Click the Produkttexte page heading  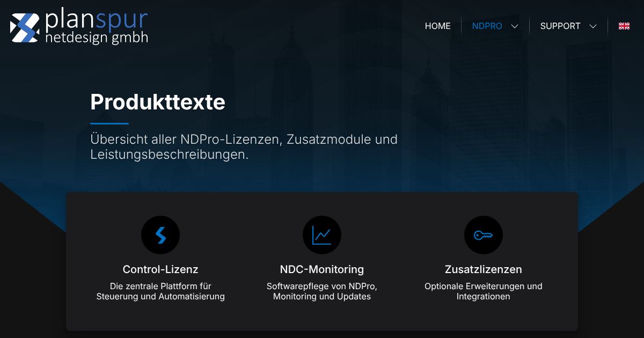click(158, 102)
